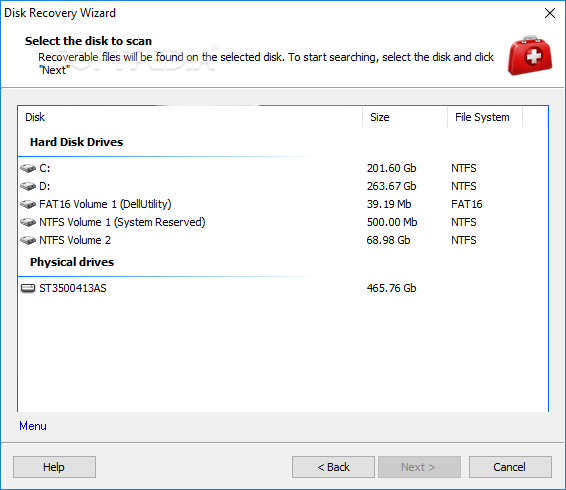
Task: Click the Physical drives group header
Action: pos(72,262)
